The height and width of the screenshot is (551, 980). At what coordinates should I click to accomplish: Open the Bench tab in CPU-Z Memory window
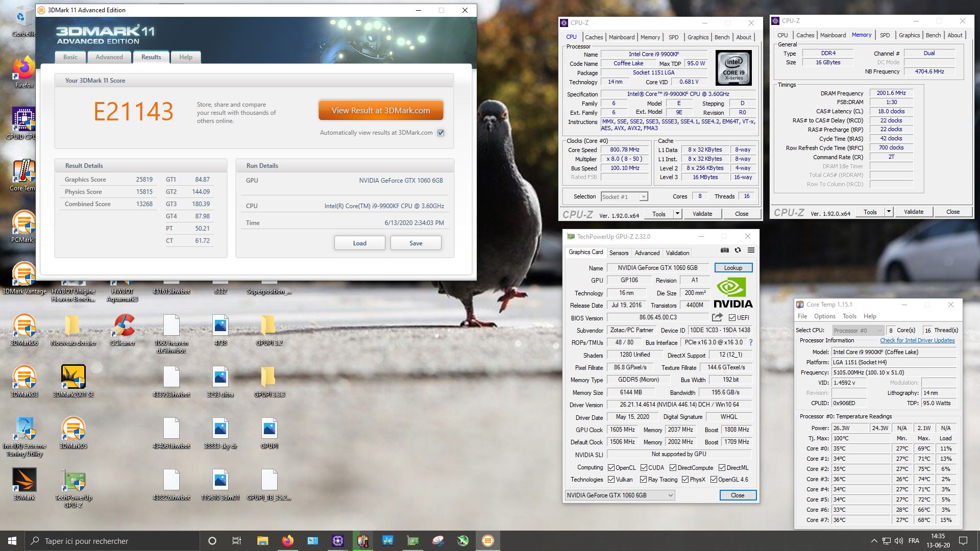(x=933, y=35)
